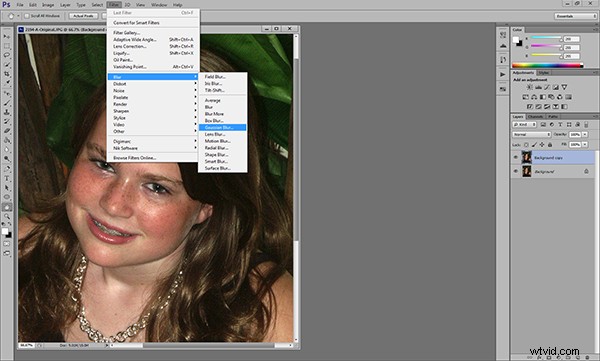The width and height of the screenshot is (600, 361).
Task: Choose Browse Filters Online
Action: 153,158
